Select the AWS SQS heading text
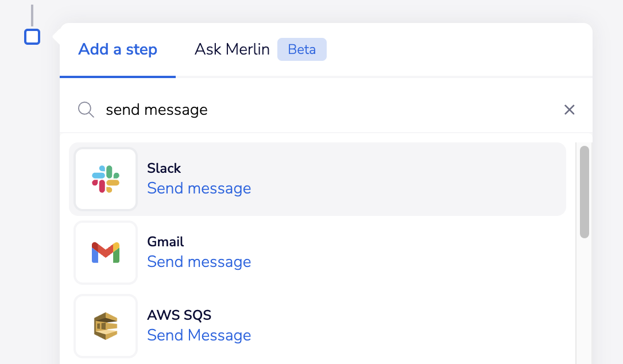The height and width of the screenshot is (364, 623). [x=179, y=315]
